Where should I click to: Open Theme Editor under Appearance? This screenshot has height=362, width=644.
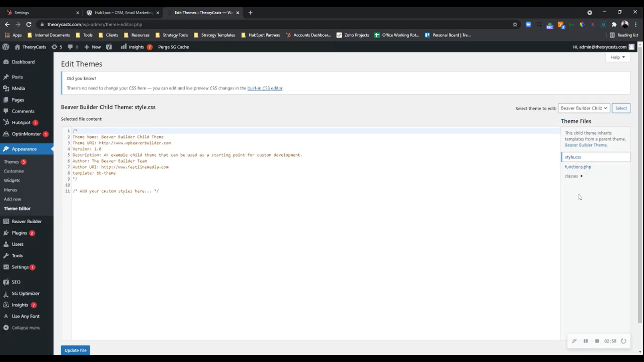[17, 208]
